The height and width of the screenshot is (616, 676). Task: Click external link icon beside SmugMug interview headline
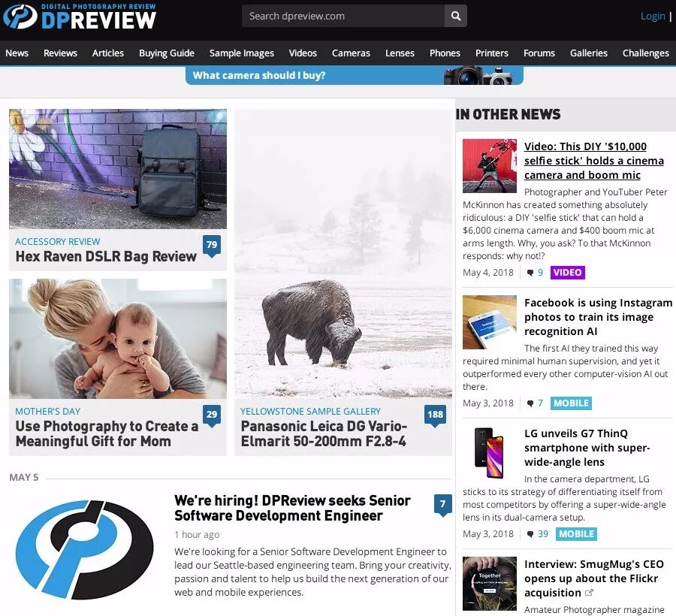tap(589, 593)
